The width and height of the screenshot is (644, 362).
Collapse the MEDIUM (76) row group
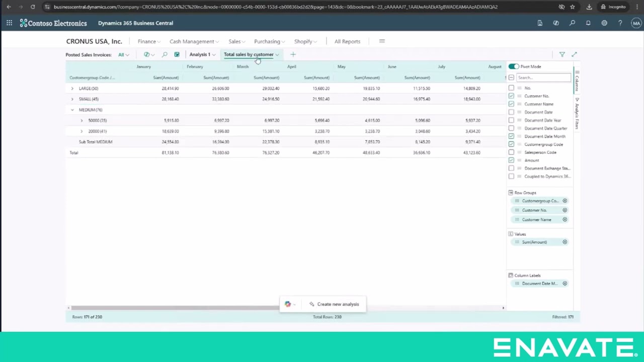click(x=72, y=110)
